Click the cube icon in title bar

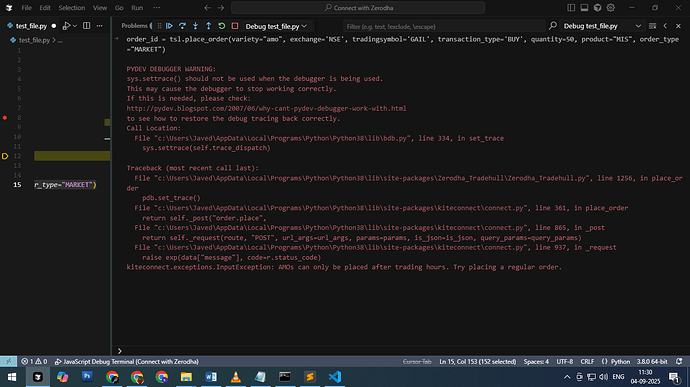(598, 7)
